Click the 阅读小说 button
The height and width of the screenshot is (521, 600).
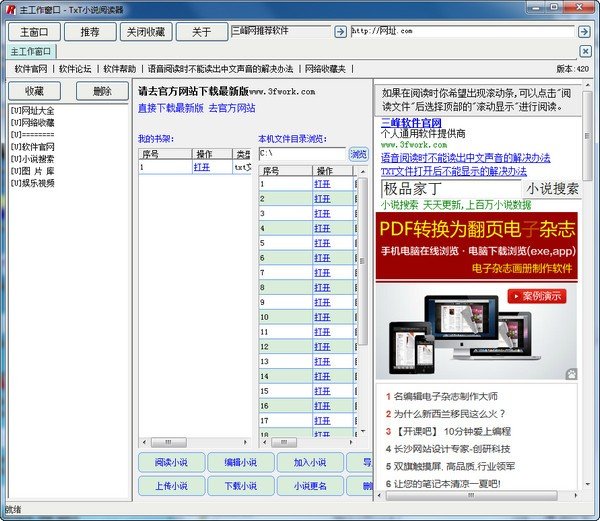point(171,462)
